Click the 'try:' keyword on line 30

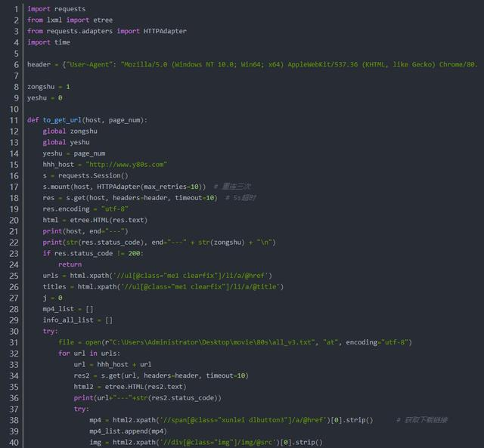[51, 331]
